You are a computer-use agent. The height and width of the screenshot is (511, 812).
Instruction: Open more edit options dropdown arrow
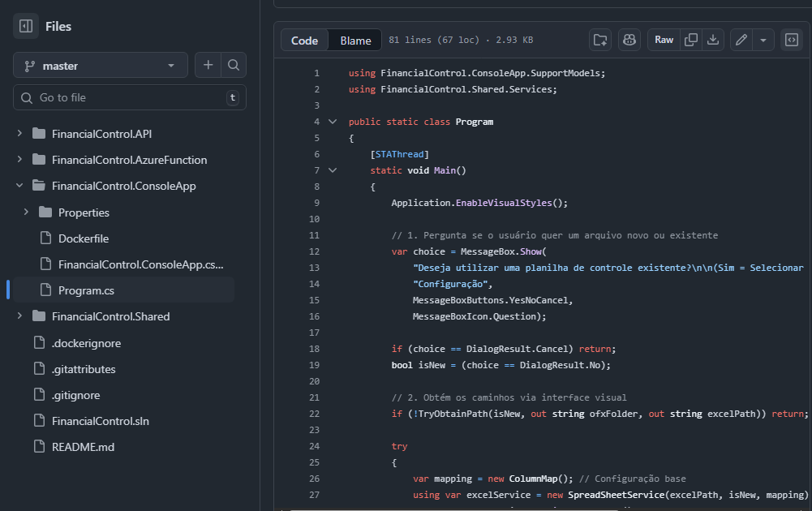(763, 40)
